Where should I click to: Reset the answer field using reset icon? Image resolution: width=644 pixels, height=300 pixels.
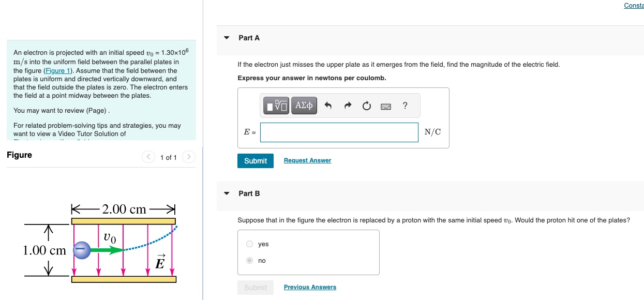367,106
